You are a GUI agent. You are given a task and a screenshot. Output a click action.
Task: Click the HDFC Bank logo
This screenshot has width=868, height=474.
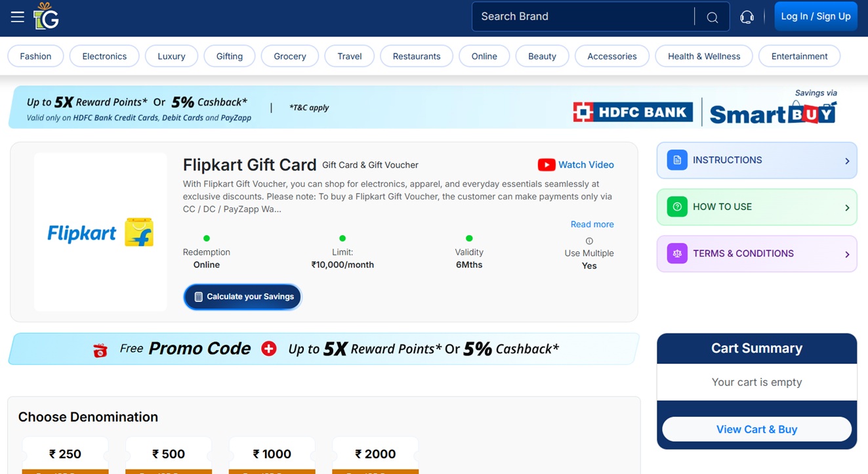pos(633,112)
